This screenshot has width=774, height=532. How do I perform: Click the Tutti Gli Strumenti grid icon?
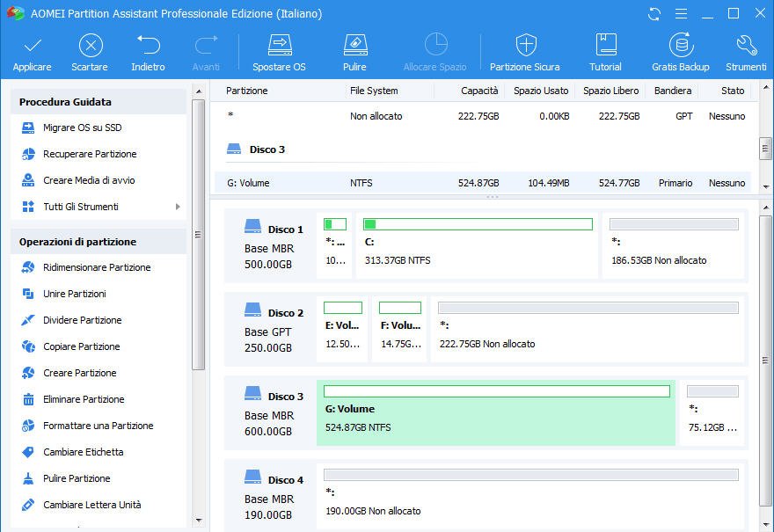28,207
